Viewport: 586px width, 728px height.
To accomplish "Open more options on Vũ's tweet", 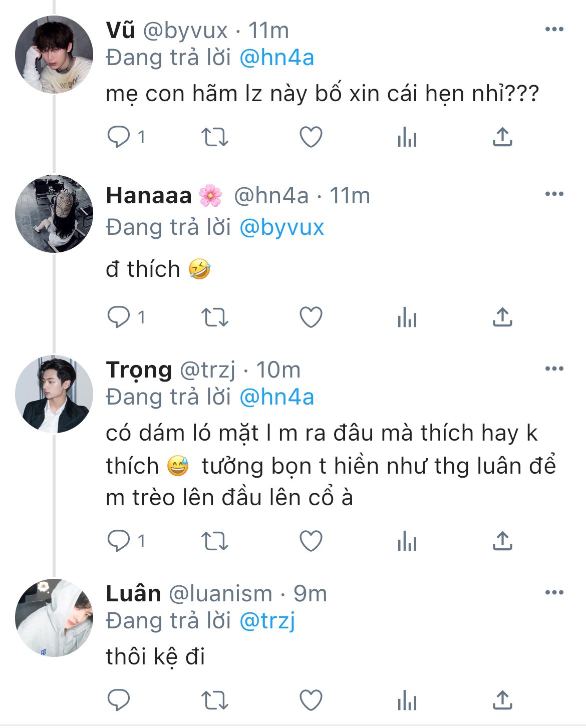I will (x=554, y=29).
